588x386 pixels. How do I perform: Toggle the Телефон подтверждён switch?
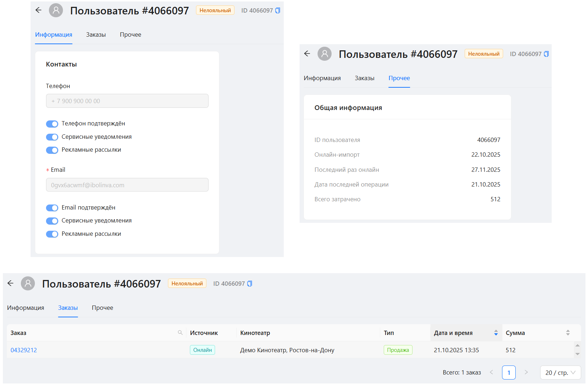point(52,124)
